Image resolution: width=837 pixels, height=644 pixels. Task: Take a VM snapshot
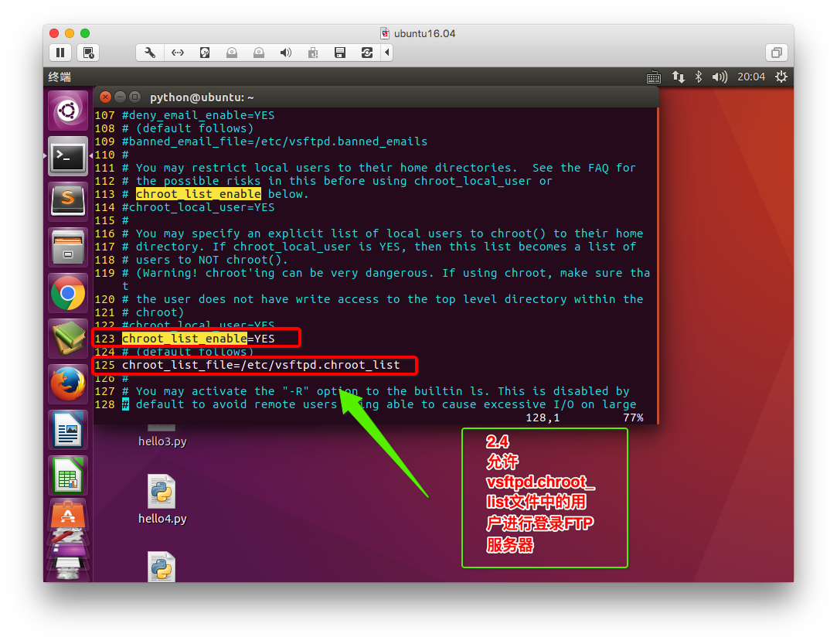click(x=89, y=53)
